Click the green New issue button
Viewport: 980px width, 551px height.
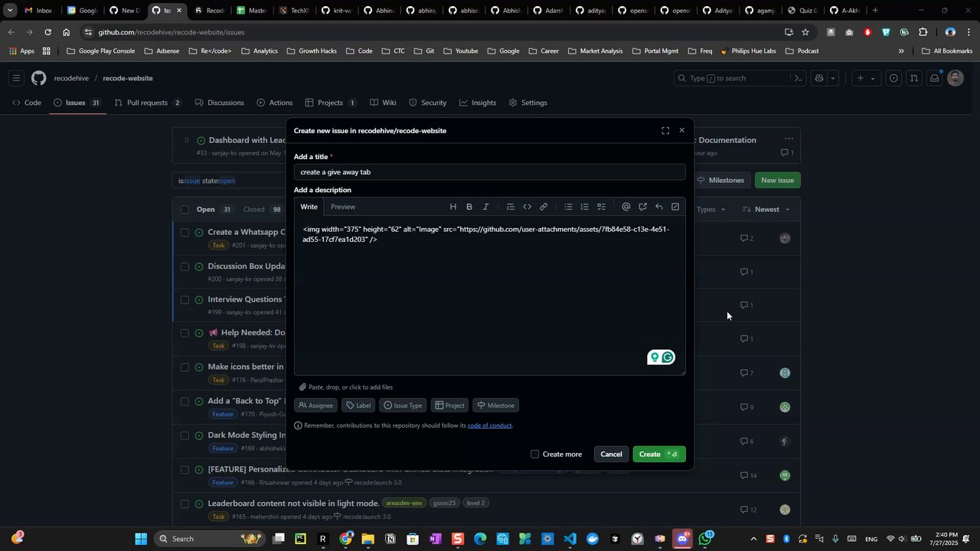778,181
